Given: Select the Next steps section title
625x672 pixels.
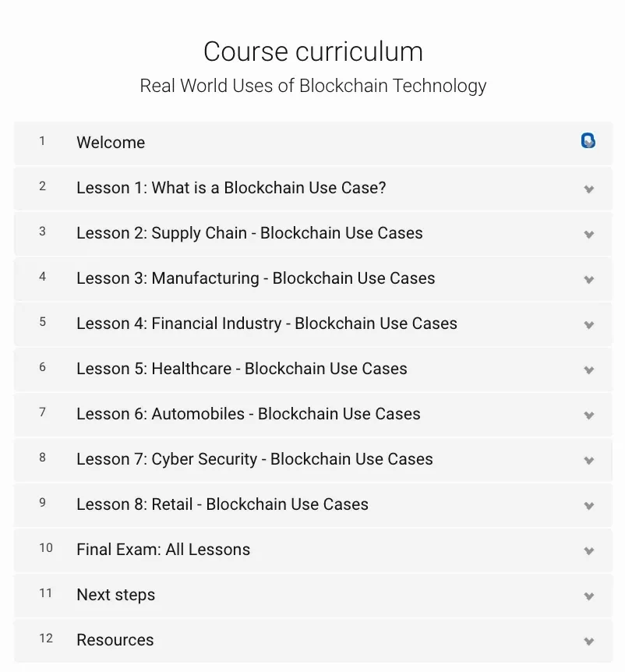Looking at the screenshot, I should pos(115,595).
